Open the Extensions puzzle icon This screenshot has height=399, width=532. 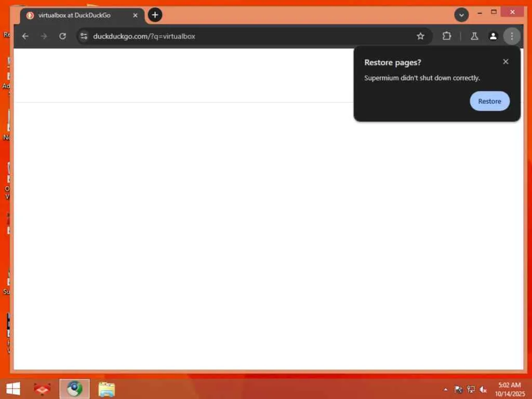447,36
